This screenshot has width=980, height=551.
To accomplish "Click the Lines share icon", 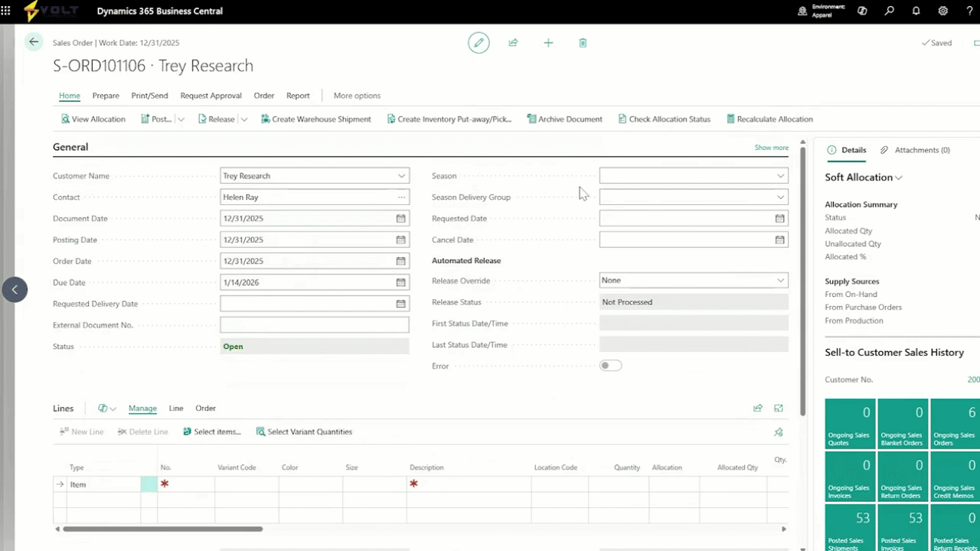I will pos(758,409).
